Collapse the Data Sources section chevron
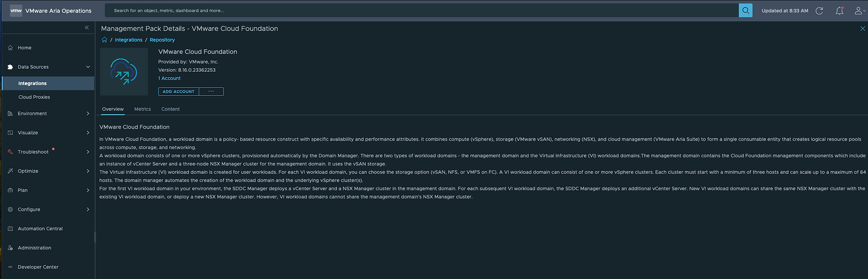 (x=88, y=67)
